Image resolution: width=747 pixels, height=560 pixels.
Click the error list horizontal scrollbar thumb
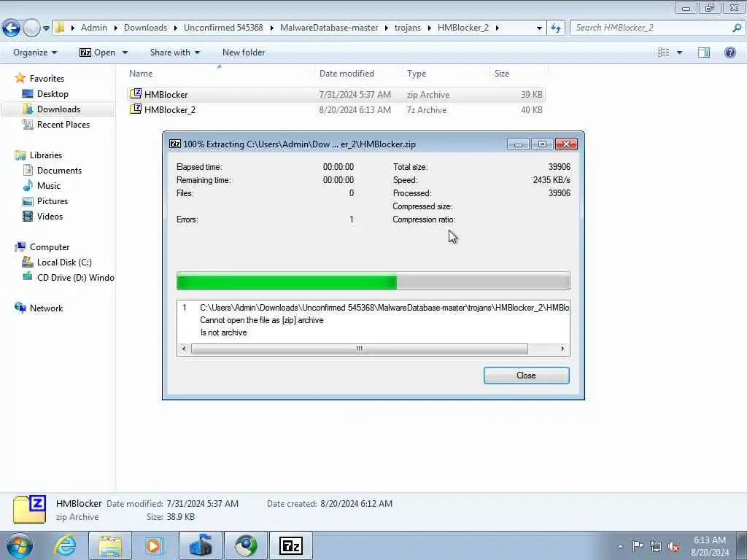coord(359,349)
